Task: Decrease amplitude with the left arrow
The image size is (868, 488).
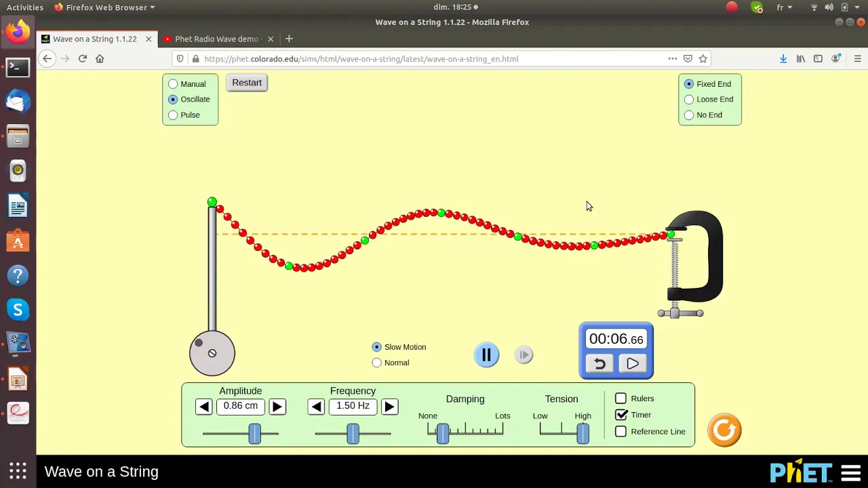Action: point(204,407)
